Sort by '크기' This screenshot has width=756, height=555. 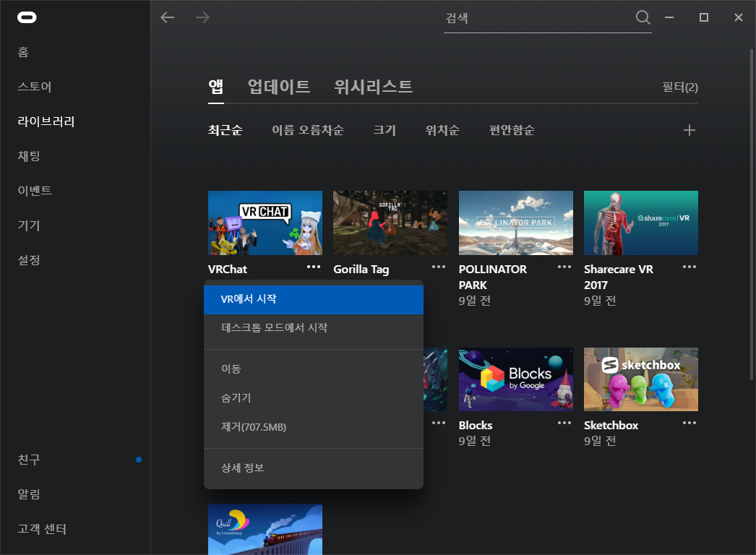point(385,130)
